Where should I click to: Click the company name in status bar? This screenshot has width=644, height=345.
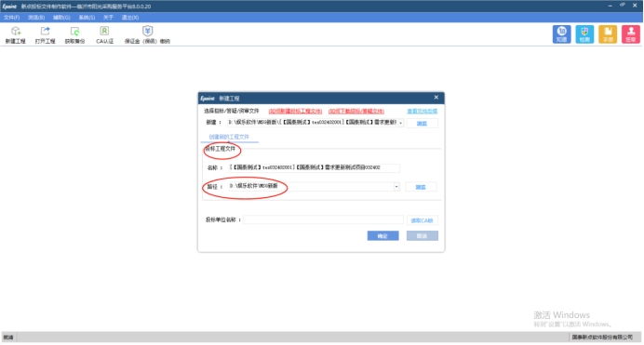[x=602, y=338]
